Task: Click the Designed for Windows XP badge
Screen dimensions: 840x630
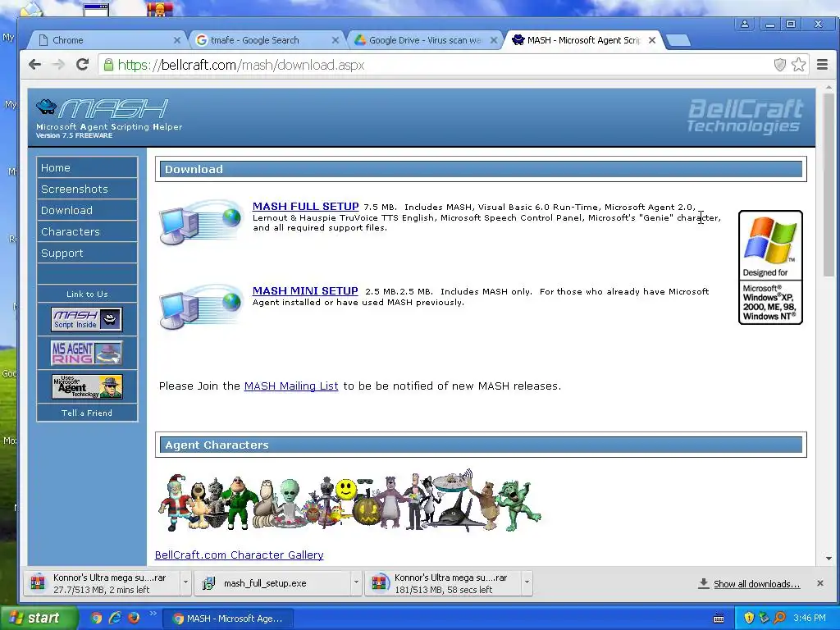Action: (x=770, y=267)
